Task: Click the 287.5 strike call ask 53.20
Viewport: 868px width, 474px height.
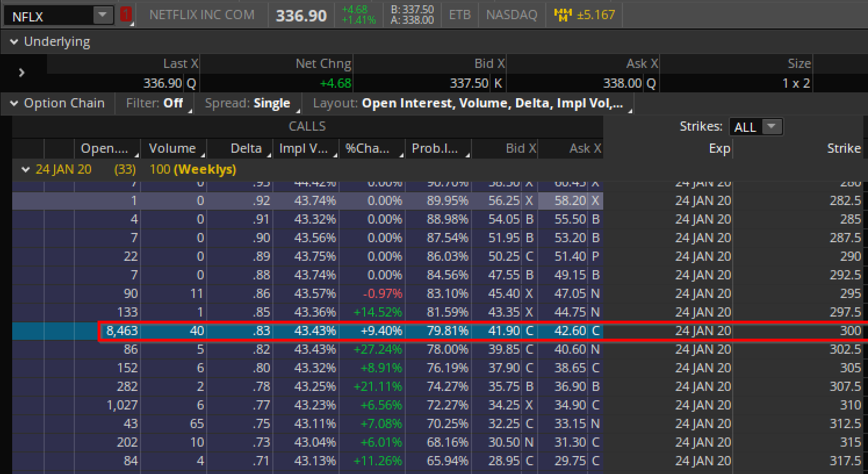Action: point(570,238)
